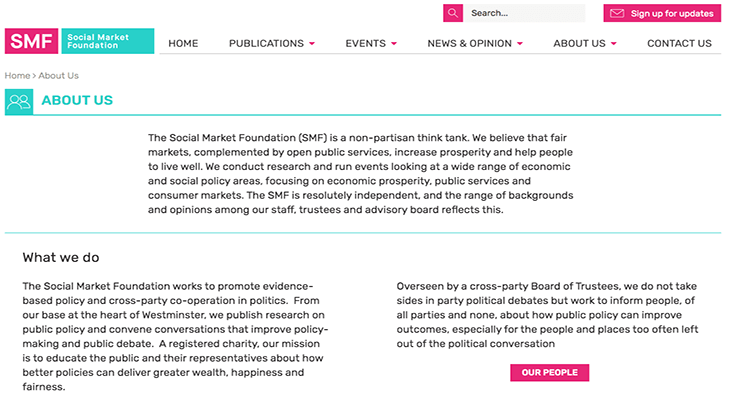Expand the About Us menu arrow
This screenshot has width=730, height=400.
(x=614, y=44)
